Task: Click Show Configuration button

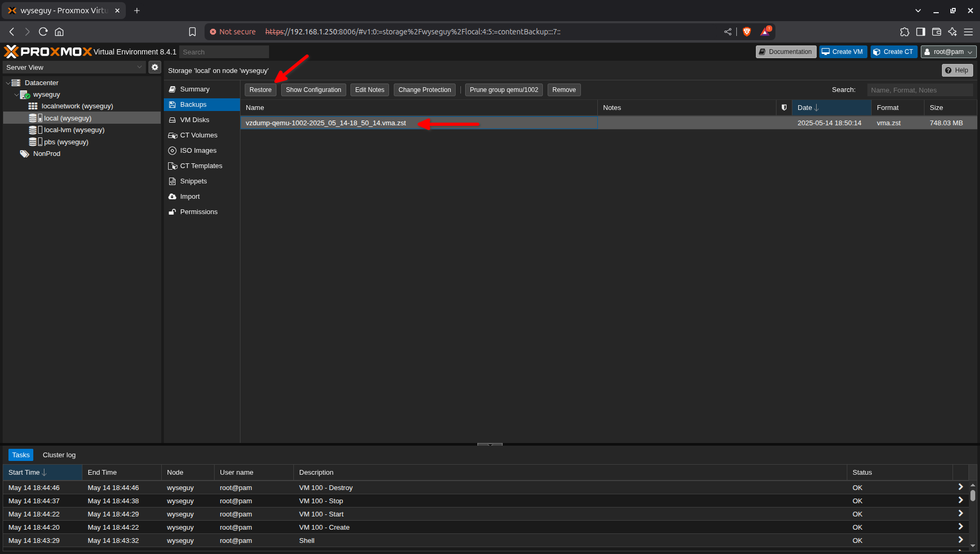Action: tap(313, 90)
